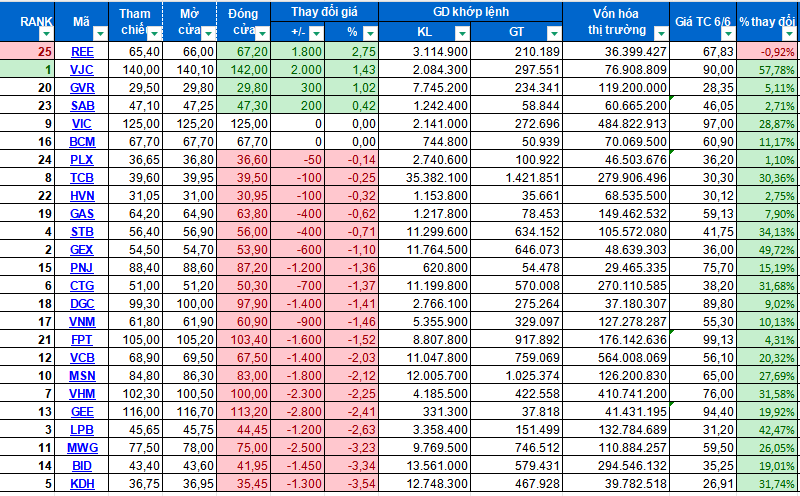
Task: Open the Tham chiếu column filter dropdown
Action: coord(154,34)
